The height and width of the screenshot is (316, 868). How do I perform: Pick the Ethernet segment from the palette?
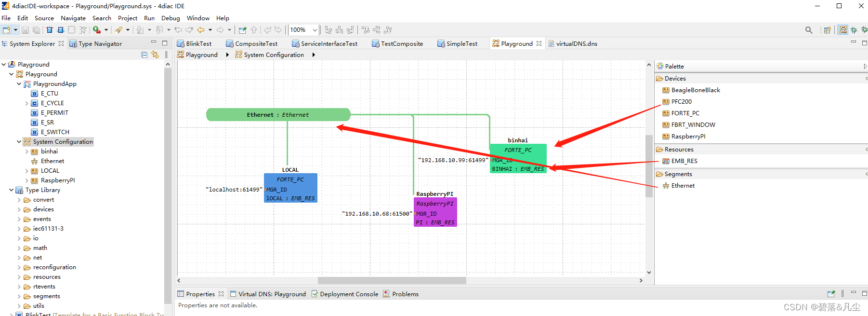(x=683, y=186)
